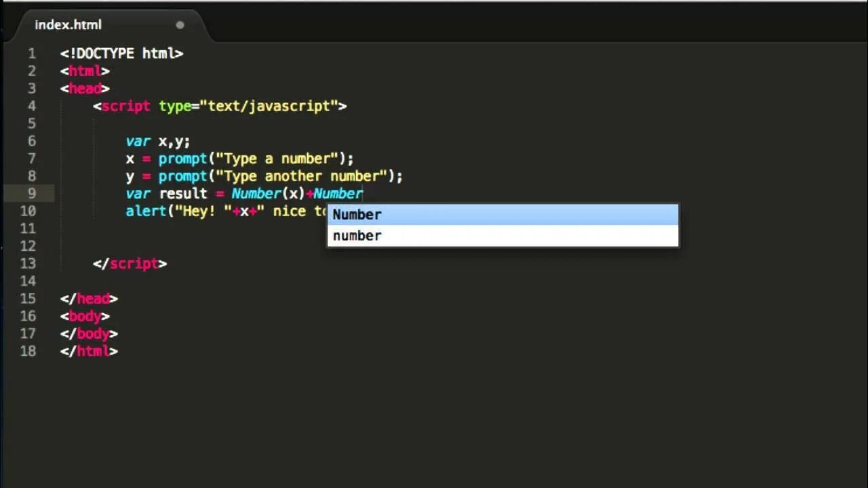The width and height of the screenshot is (868, 488).
Task: Click line number 13 in gutter
Action: (28, 264)
